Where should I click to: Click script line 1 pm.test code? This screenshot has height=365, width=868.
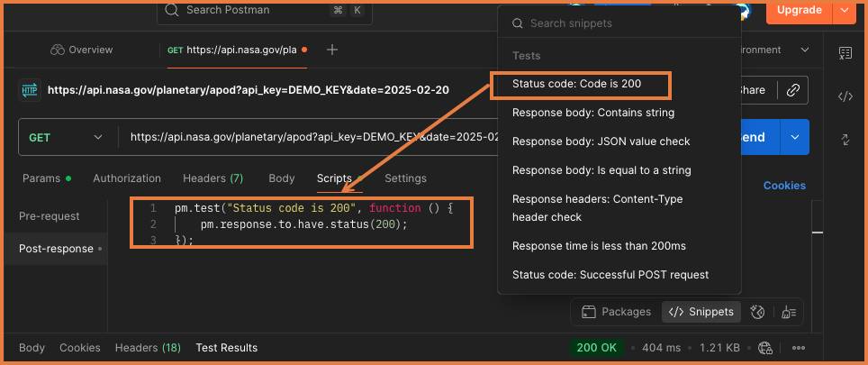pos(314,208)
